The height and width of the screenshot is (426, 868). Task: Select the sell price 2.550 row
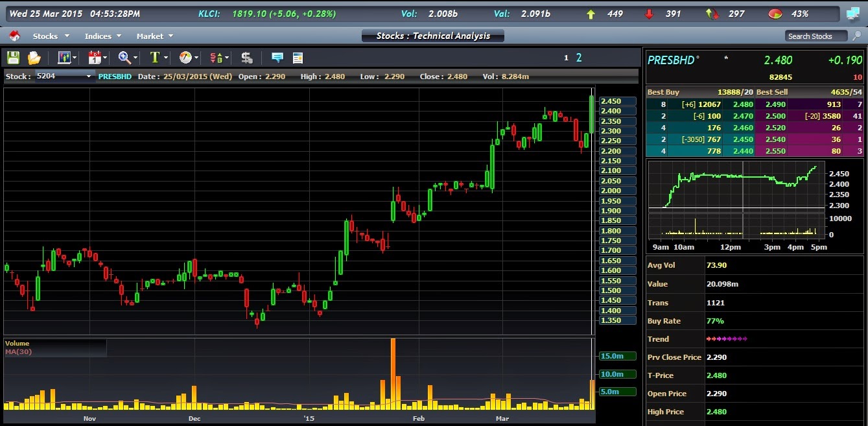click(x=809, y=151)
